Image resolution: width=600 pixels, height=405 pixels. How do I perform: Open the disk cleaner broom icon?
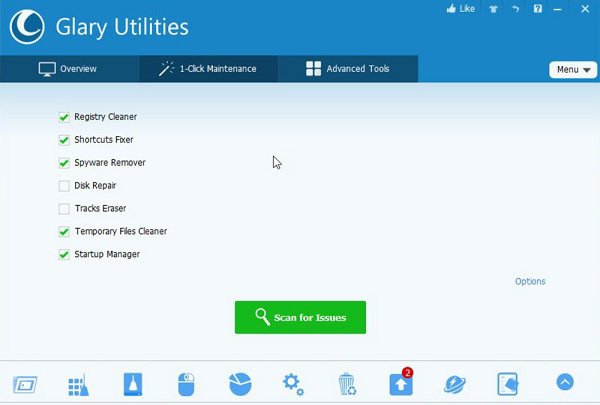(x=133, y=384)
